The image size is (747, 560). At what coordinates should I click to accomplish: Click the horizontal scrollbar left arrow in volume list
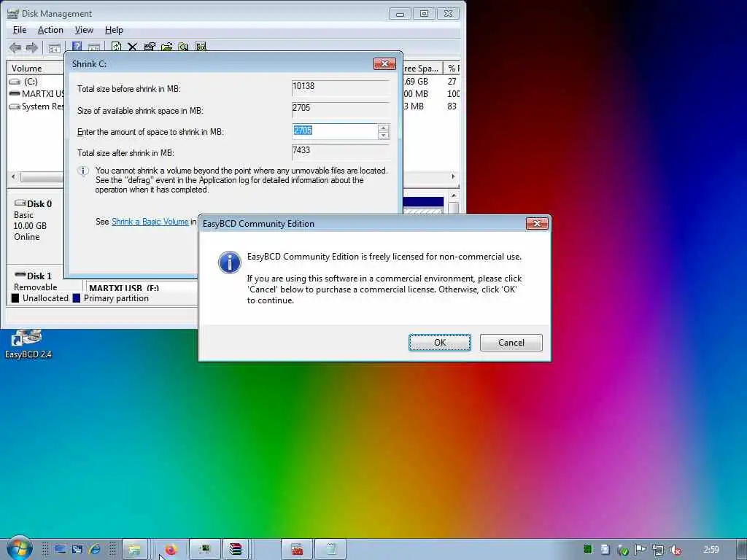pyautogui.click(x=13, y=176)
